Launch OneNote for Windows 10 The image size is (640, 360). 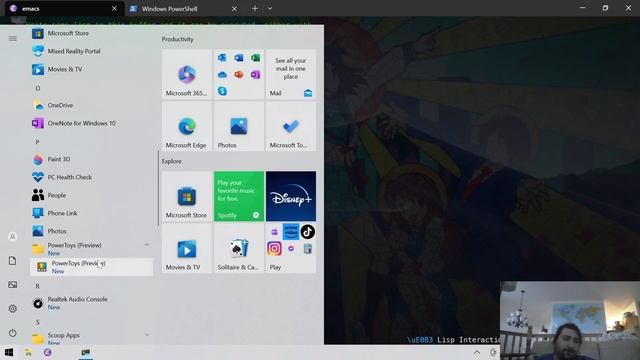(92, 123)
